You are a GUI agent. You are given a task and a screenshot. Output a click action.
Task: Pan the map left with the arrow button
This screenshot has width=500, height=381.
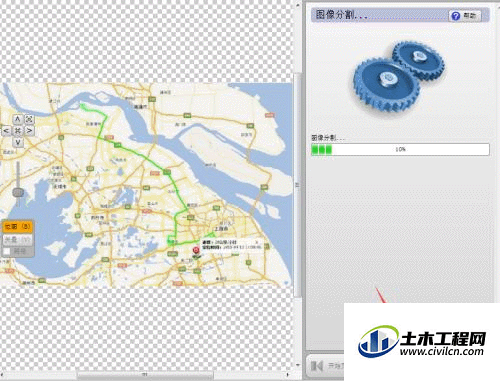(x=6, y=131)
